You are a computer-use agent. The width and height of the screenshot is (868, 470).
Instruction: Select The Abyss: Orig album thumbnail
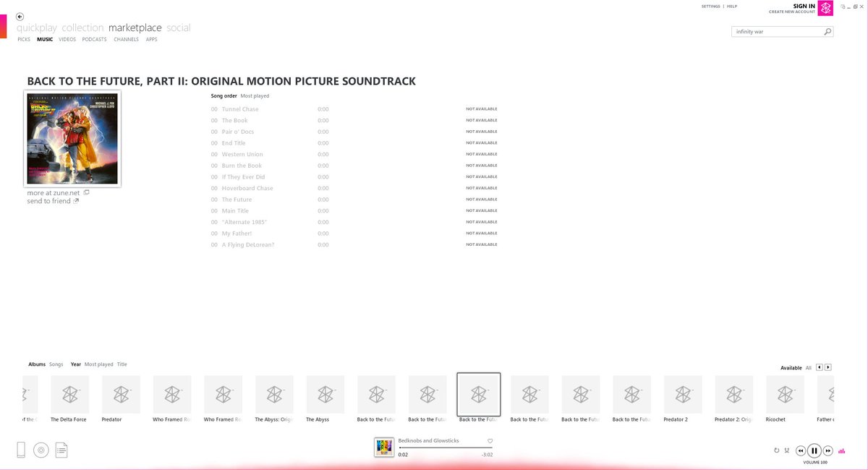[x=274, y=394]
